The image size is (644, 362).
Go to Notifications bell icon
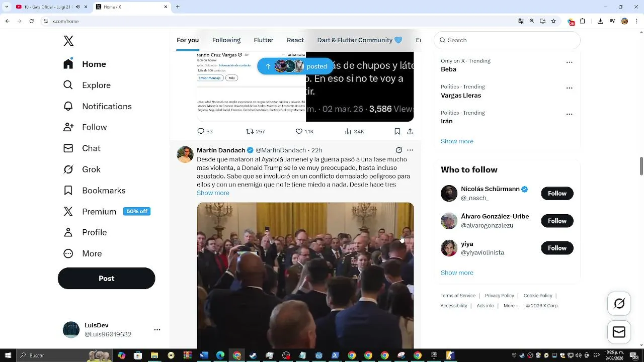click(68, 106)
